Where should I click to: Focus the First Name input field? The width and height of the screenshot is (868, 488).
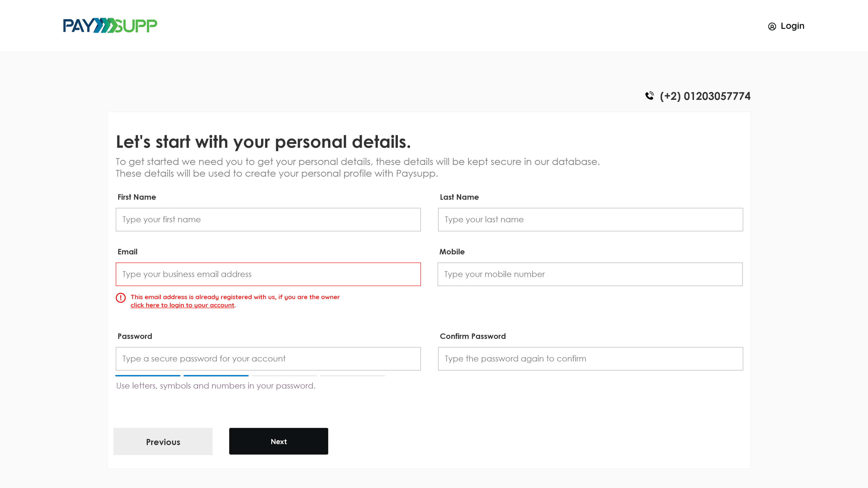[268, 220]
